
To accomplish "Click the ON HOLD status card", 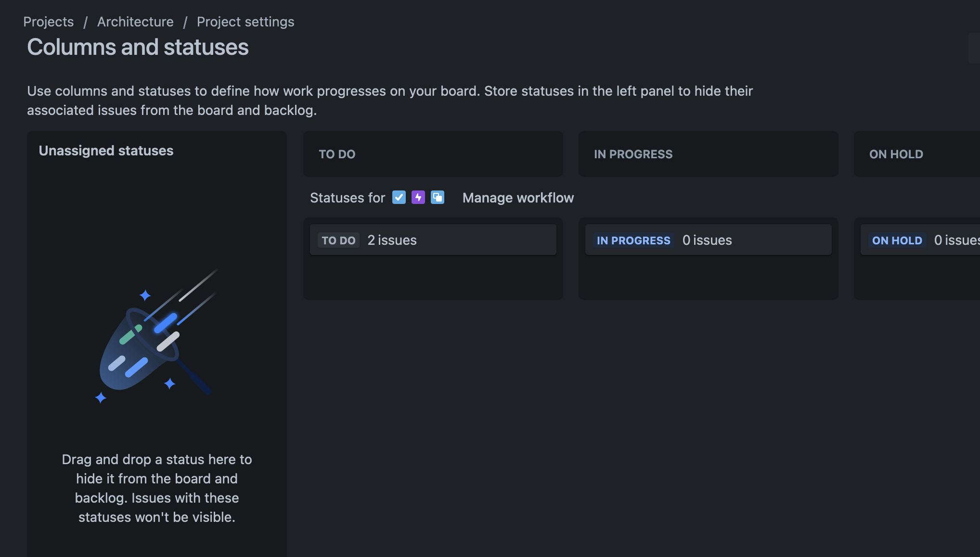I will point(920,240).
